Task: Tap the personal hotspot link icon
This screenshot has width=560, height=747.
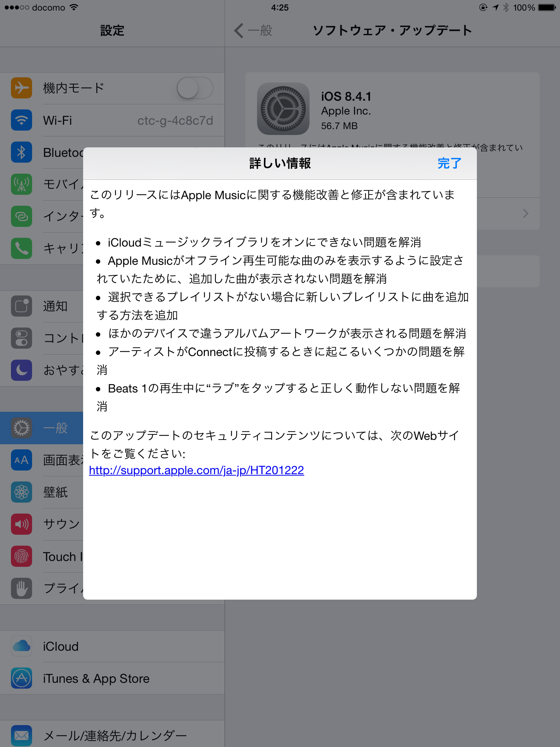Action: coord(22,216)
